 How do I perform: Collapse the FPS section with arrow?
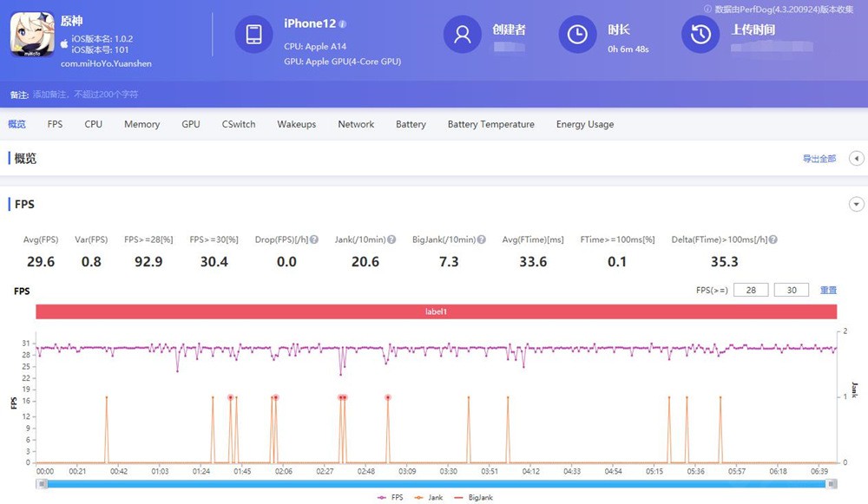857,205
